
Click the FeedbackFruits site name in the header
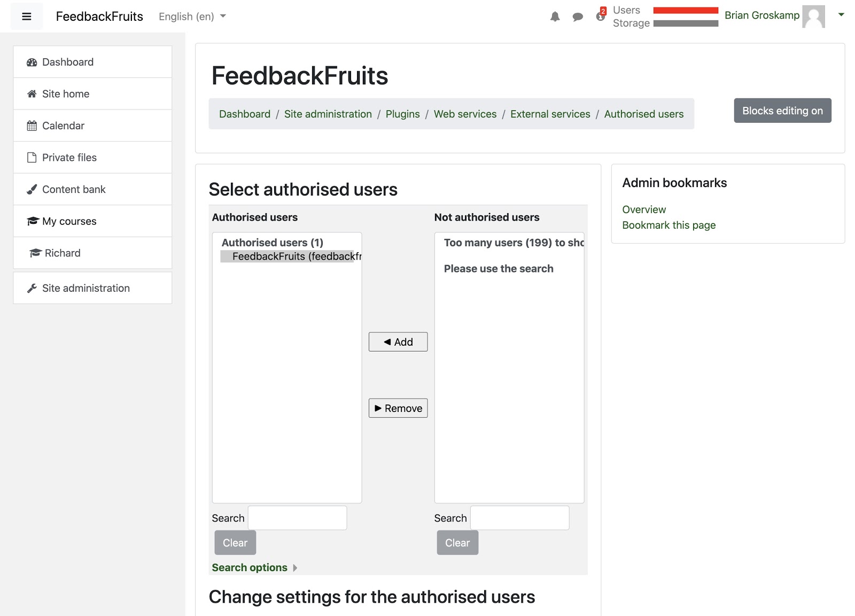click(99, 17)
